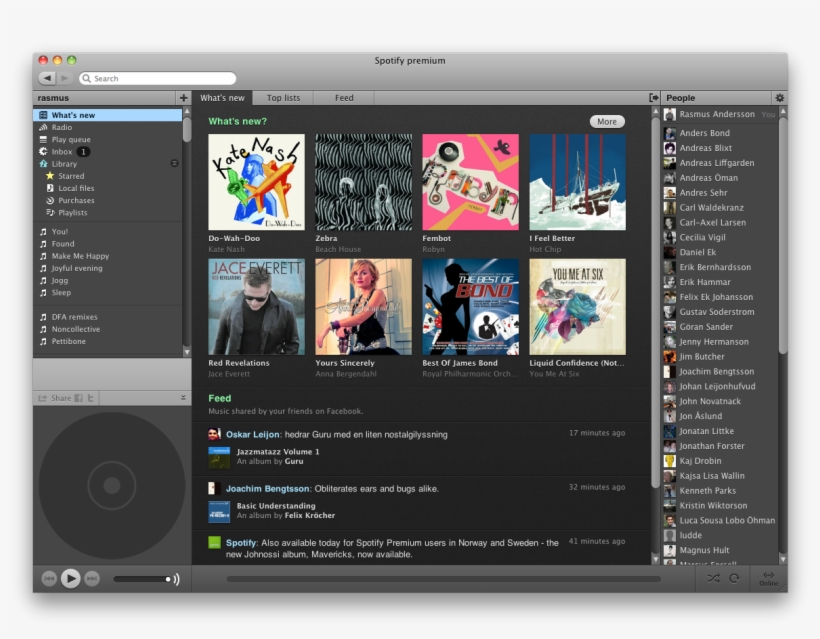
Task: Open the Inbox with 1 new item
Action: coord(62,152)
